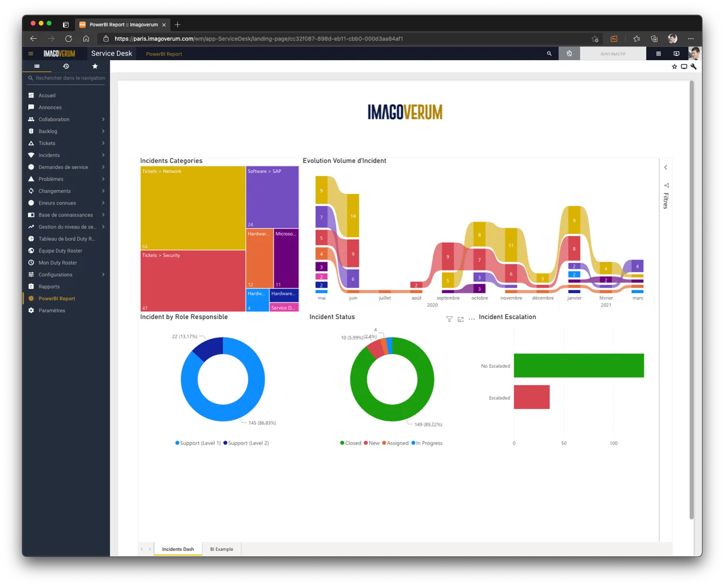Switch to the navigation list tab

[37, 66]
